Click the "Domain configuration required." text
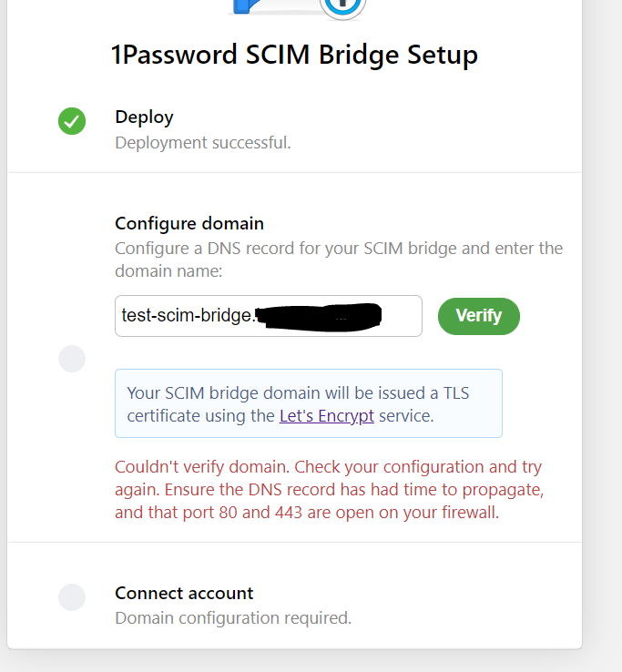Viewport: 622px width, 672px height. click(x=232, y=618)
